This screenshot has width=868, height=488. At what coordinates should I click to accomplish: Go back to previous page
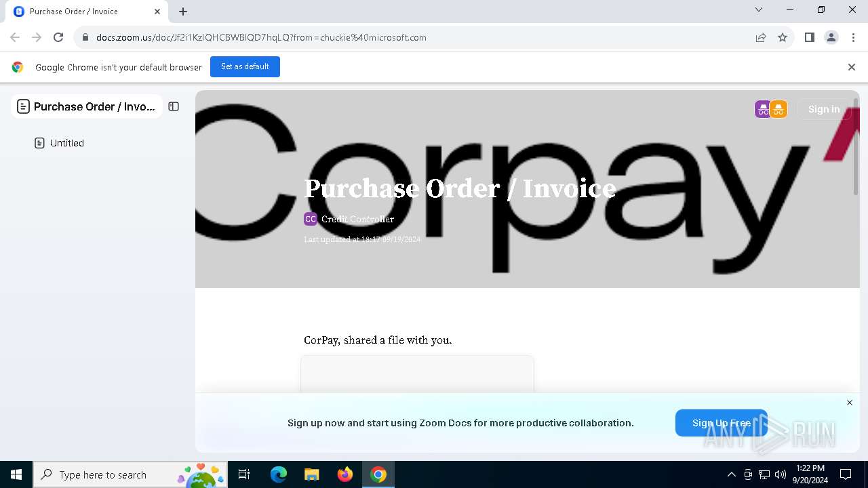pyautogui.click(x=15, y=37)
